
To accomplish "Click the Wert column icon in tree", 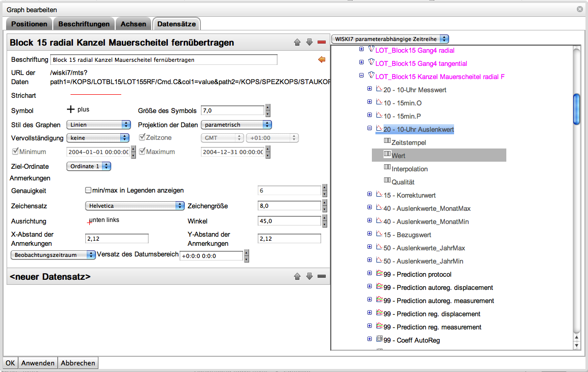I will (x=387, y=154).
